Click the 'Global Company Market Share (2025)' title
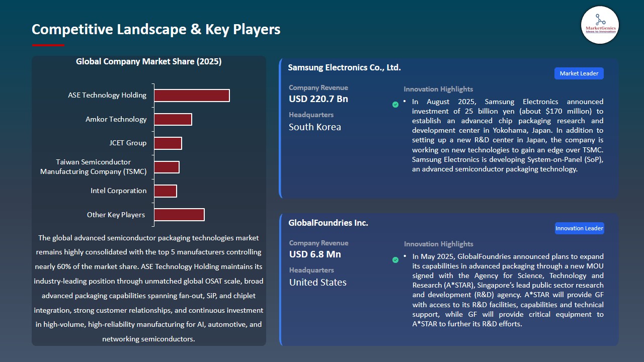 pyautogui.click(x=149, y=61)
